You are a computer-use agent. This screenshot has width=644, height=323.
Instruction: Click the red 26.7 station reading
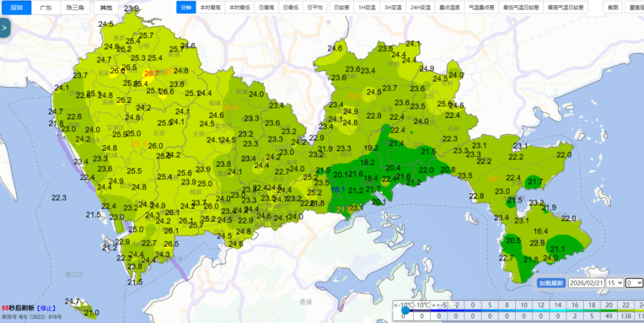pyautogui.click(x=151, y=74)
